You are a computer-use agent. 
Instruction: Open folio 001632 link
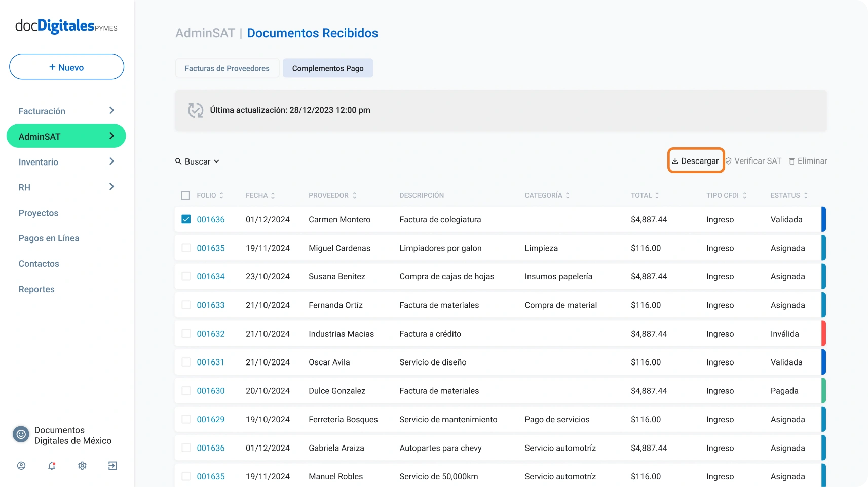tap(211, 334)
